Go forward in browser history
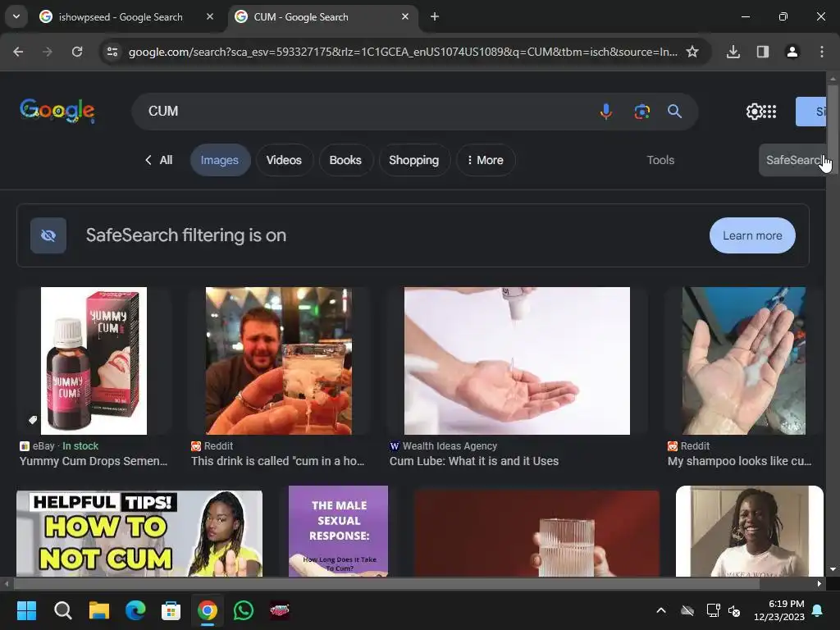840x630 pixels. (x=48, y=52)
